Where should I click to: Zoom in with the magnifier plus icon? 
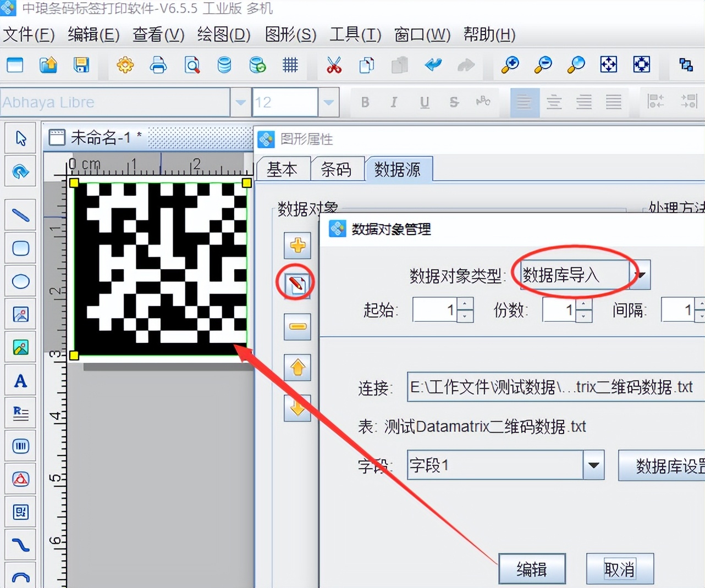tap(510, 65)
